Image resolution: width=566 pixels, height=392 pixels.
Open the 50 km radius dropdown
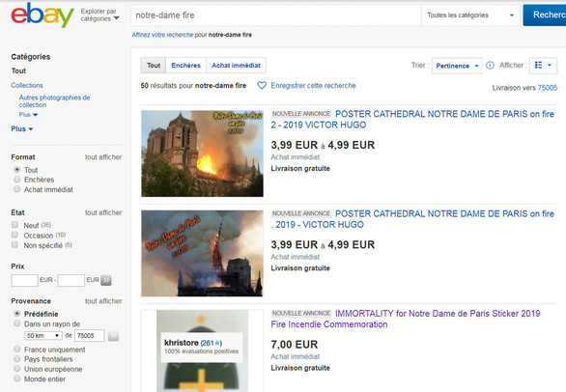click(x=43, y=336)
